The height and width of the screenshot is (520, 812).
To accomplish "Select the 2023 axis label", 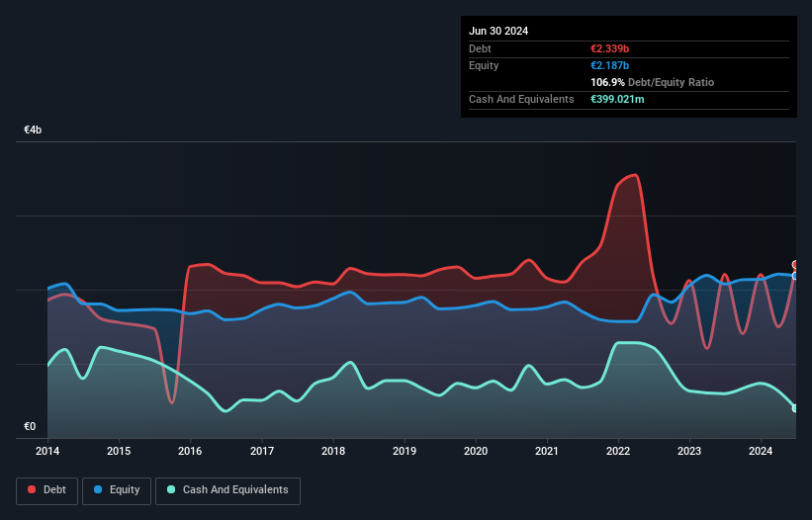I will click(689, 451).
